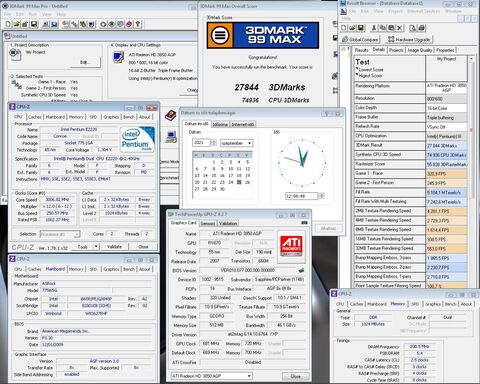Click the Copy icon in Result Browser toolbar
The height and width of the screenshot is (384, 480).
point(383,28)
